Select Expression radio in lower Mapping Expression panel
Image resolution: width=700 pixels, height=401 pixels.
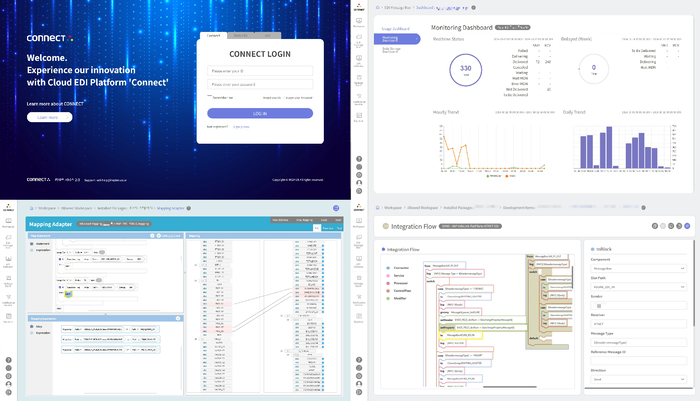pos(32,333)
